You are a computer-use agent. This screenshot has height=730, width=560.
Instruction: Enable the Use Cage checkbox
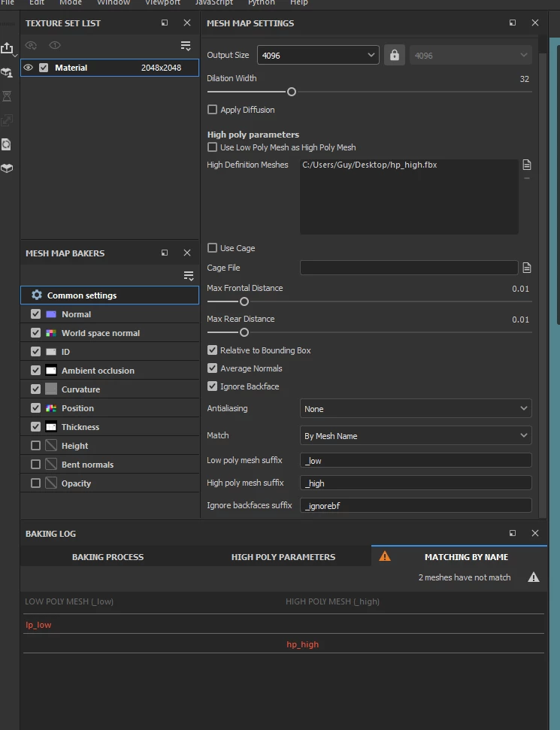(x=212, y=247)
